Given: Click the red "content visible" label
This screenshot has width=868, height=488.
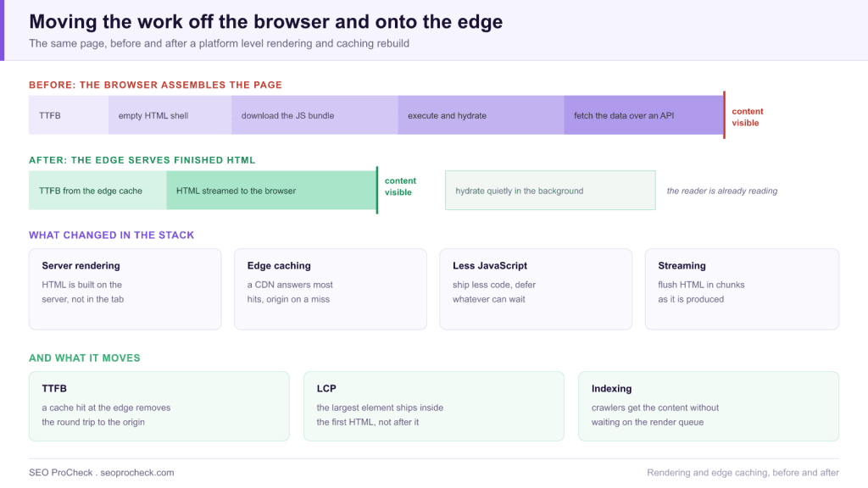Looking at the screenshot, I should click(748, 117).
